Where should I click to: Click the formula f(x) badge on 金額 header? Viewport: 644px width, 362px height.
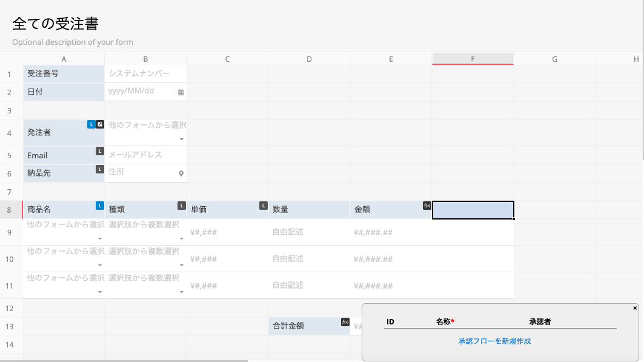pos(427,206)
